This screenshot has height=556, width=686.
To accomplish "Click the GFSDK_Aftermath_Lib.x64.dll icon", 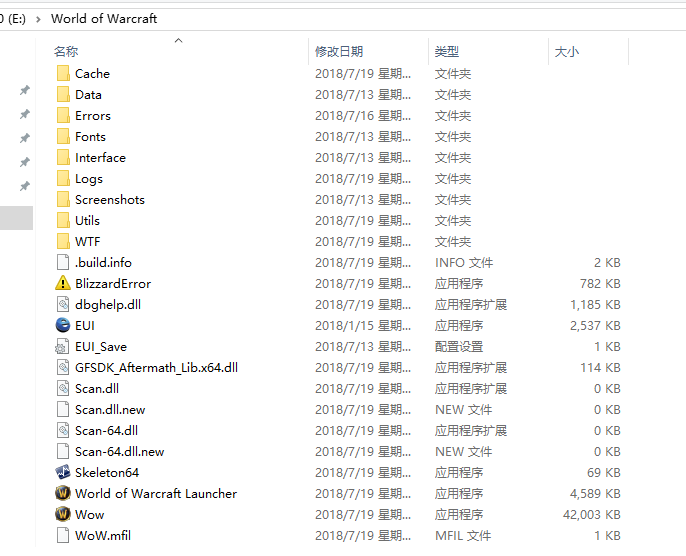I will [x=63, y=367].
